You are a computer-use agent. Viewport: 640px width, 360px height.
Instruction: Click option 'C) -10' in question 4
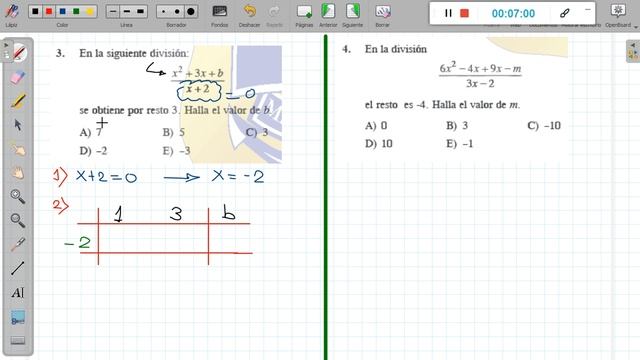tap(544, 126)
